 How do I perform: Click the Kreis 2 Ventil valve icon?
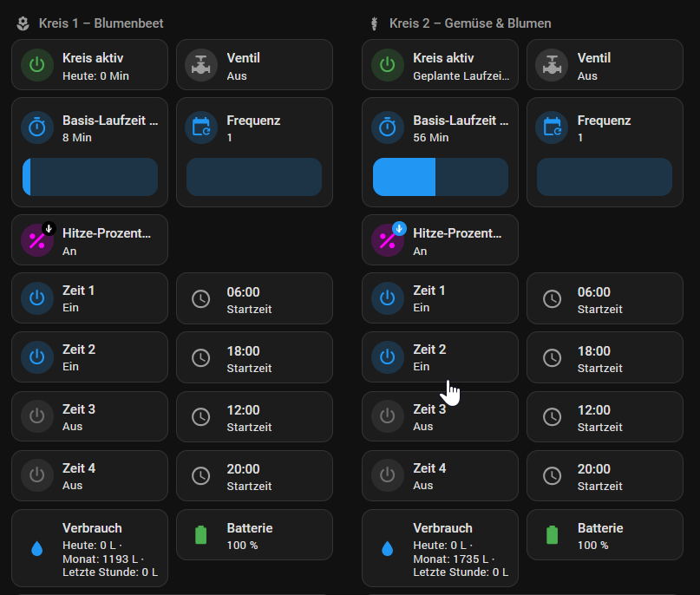[553, 65]
